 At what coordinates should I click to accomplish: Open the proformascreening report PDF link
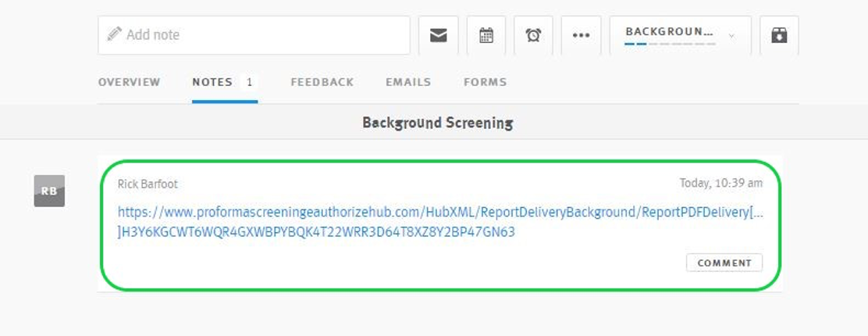tap(441, 222)
